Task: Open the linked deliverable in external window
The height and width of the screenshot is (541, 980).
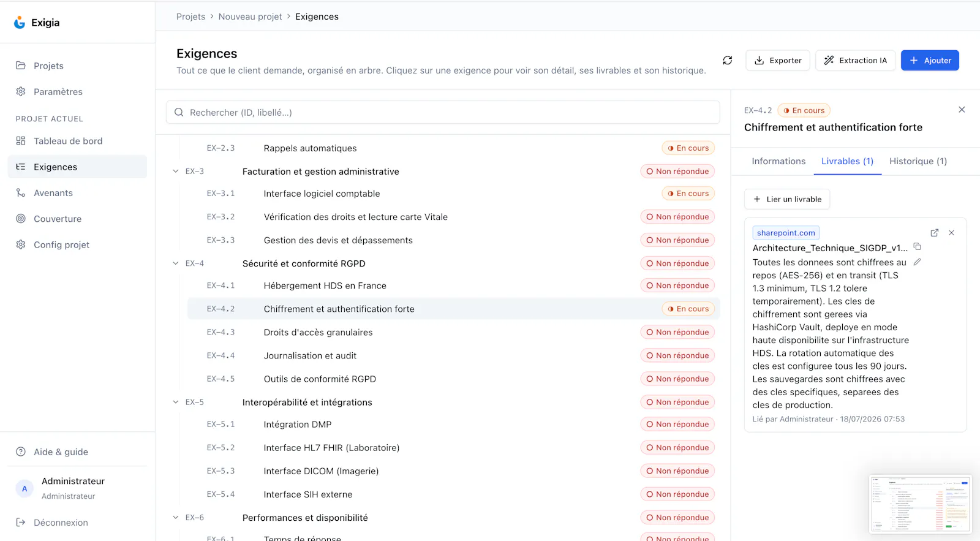Action: (934, 233)
